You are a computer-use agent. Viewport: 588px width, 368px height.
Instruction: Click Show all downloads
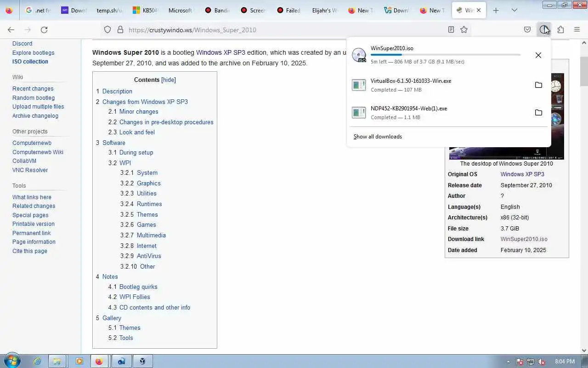[x=378, y=137]
